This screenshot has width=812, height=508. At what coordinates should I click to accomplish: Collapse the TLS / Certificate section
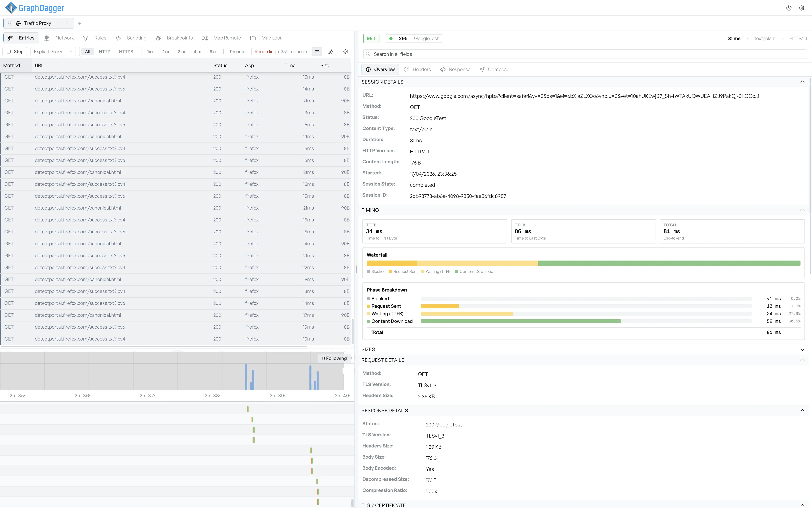pyautogui.click(x=802, y=505)
